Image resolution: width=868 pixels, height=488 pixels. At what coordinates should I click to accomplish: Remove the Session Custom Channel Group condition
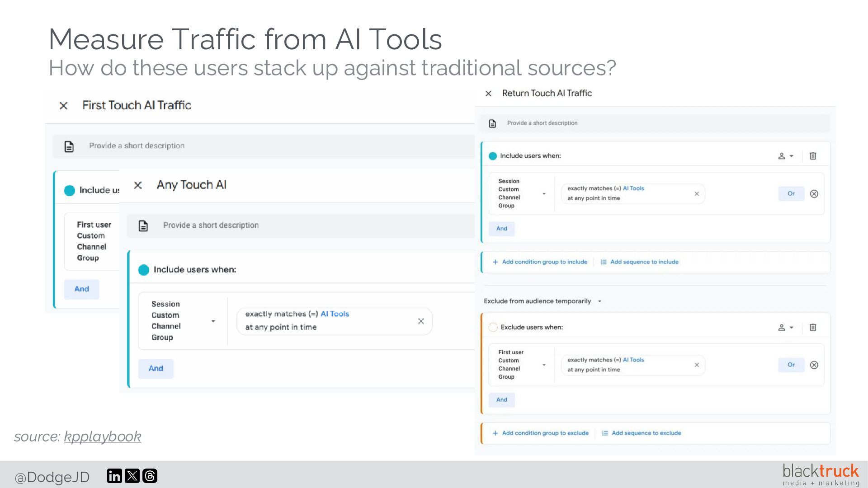click(x=814, y=194)
